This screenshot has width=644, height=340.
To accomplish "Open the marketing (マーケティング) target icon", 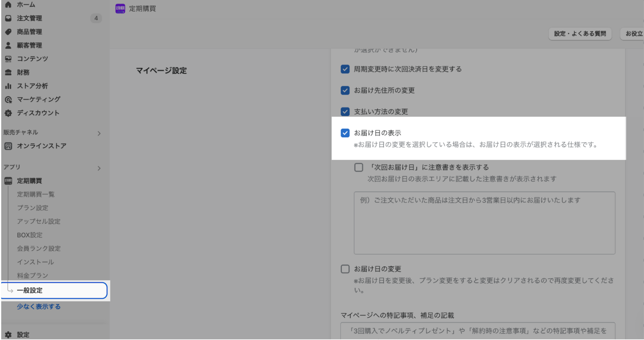I will click(8, 100).
